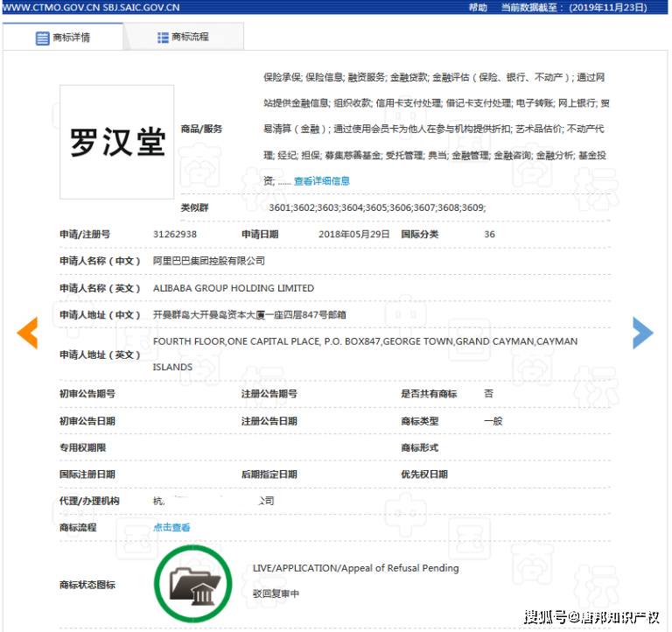672x632 pixels.
Task: Click the list icon beside 商标流程
Action: 163,38
